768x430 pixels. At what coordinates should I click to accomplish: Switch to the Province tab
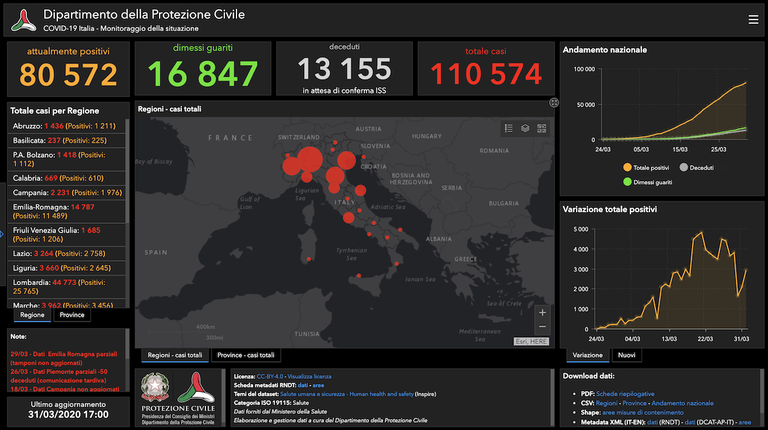coord(71,314)
